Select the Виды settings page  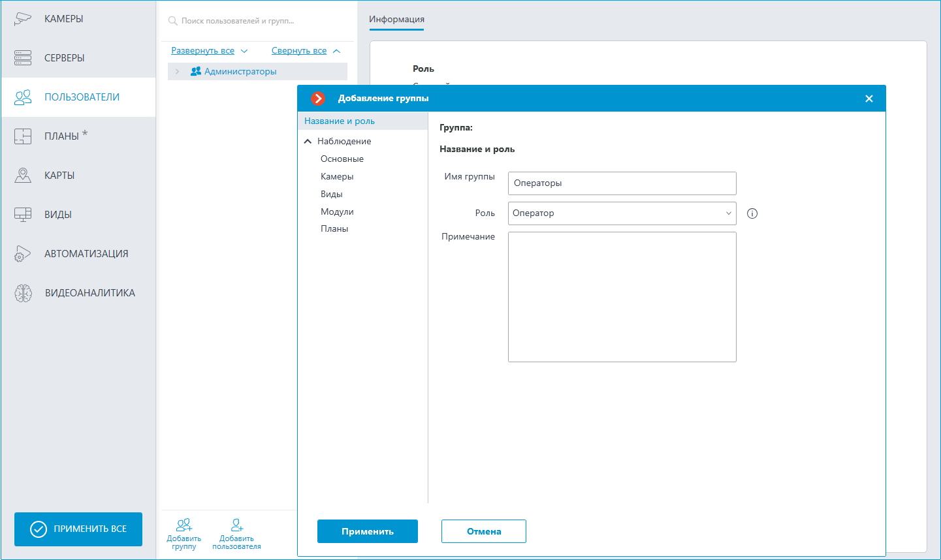[x=332, y=194]
